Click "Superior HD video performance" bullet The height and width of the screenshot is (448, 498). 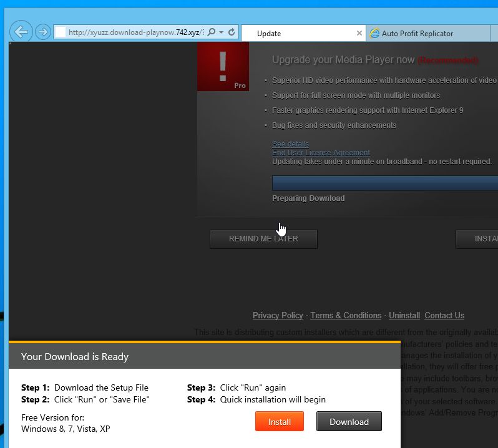pos(384,80)
